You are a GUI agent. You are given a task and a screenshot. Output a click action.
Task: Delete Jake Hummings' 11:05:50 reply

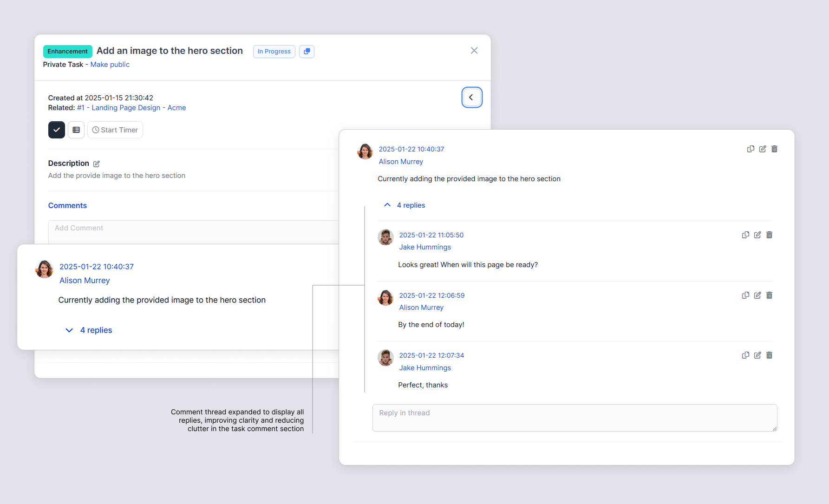pos(770,235)
